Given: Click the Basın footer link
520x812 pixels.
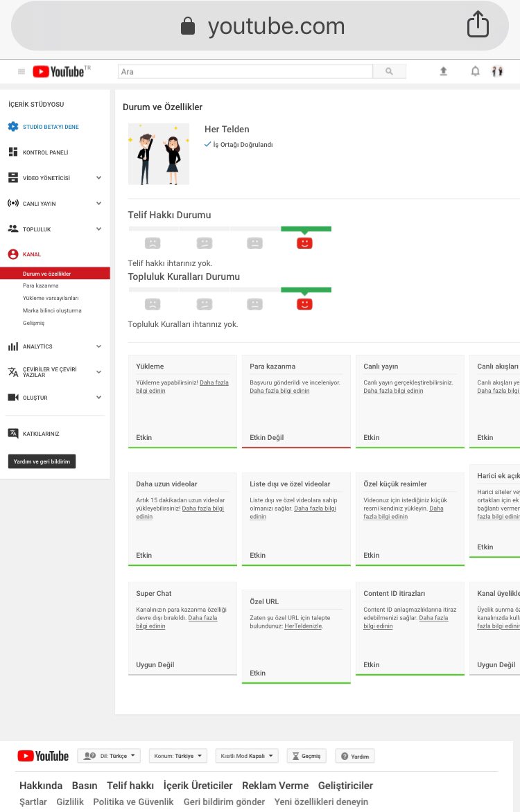Looking at the screenshot, I should coord(85,786).
